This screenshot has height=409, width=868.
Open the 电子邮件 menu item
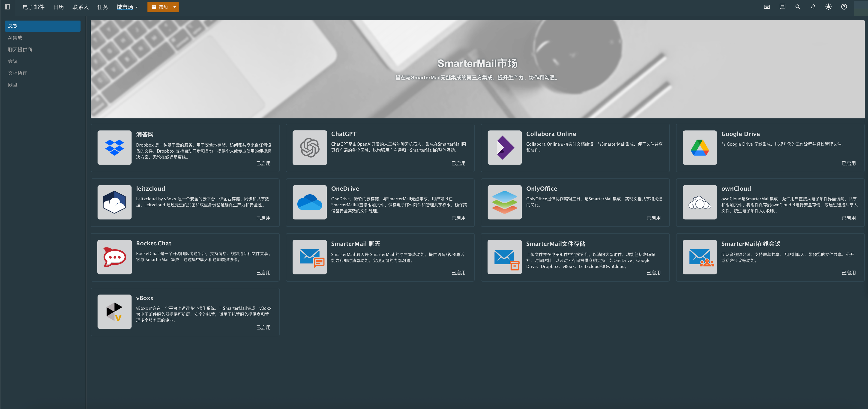(33, 7)
